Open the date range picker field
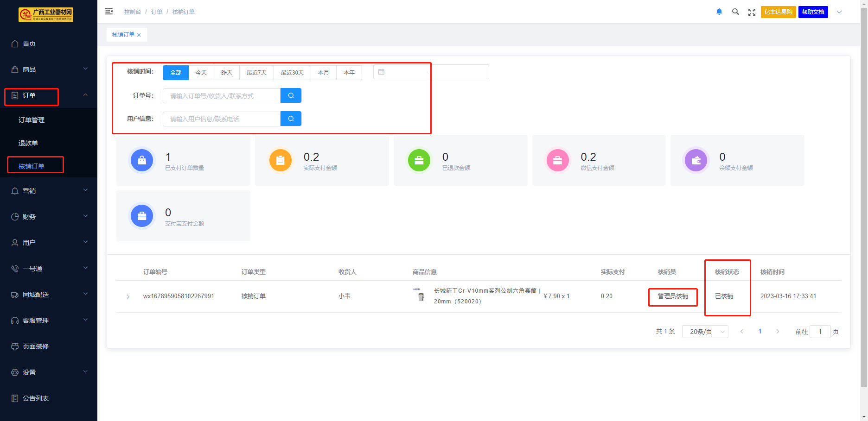868x421 pixels. (x=431, y=72)
